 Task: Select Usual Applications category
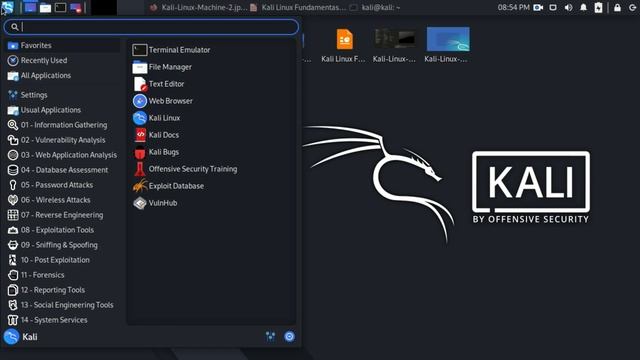point(63,110)
